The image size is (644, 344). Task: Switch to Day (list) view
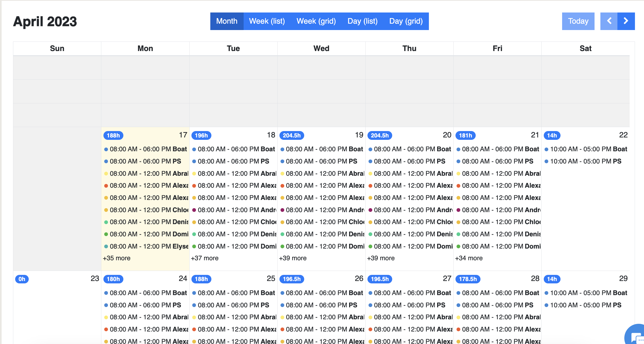pos(362,21)
